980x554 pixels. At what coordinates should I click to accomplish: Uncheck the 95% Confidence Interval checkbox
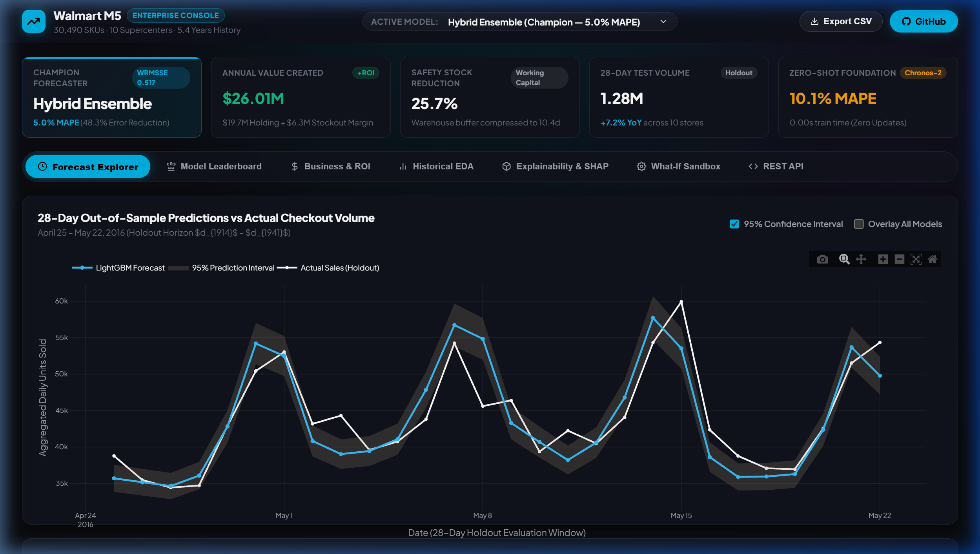(734, 224)
